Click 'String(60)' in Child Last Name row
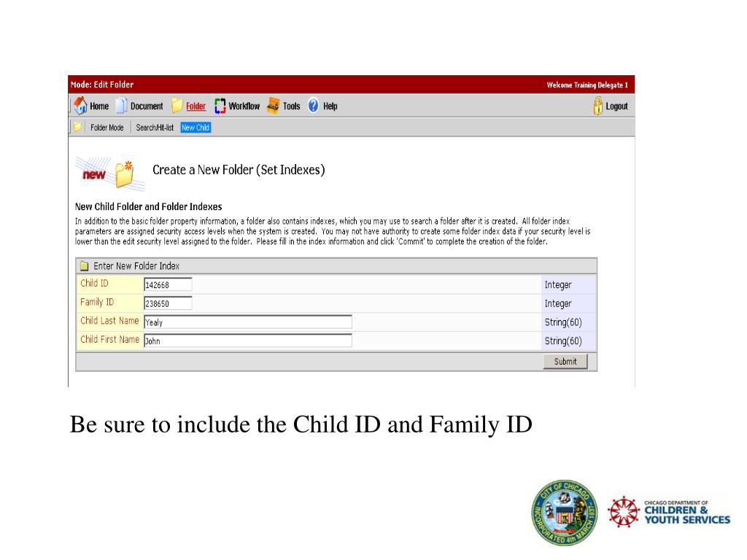 point(563,322)
